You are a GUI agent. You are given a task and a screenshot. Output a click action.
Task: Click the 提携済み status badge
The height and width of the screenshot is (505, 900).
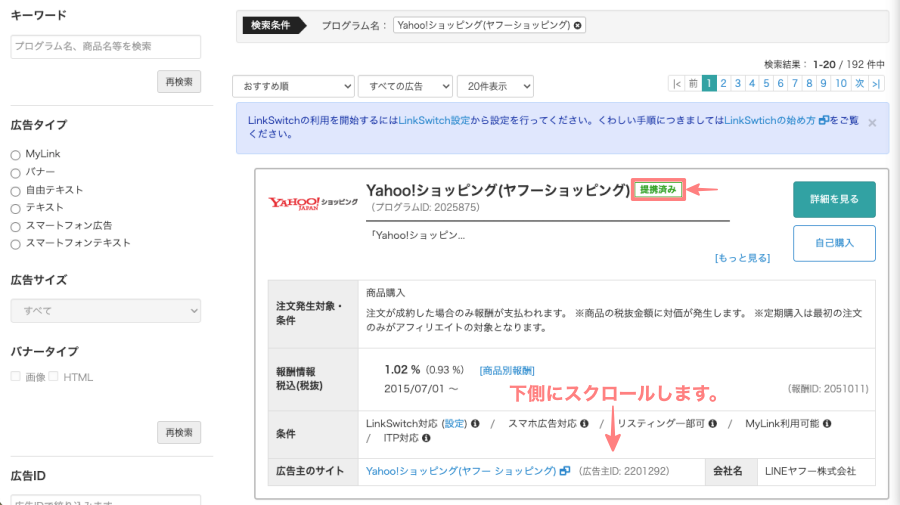click(658, 189)
